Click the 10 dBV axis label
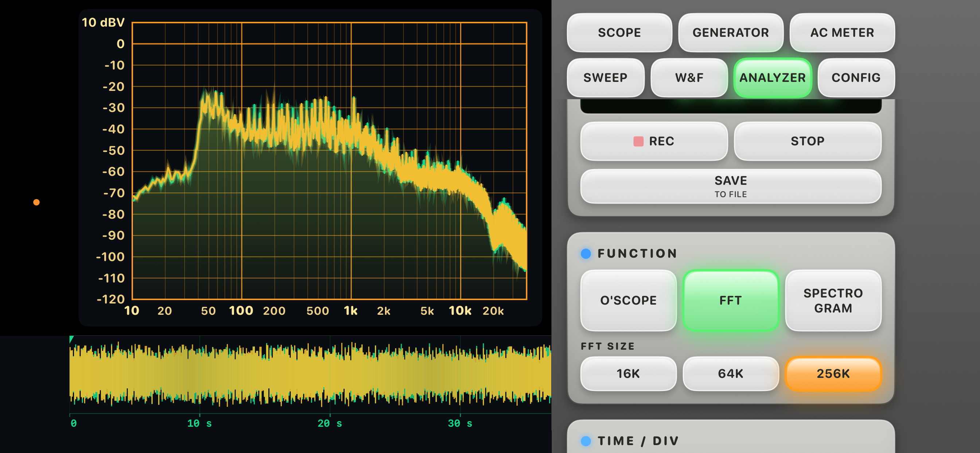980x453 pixels. [x=103, y=23]
